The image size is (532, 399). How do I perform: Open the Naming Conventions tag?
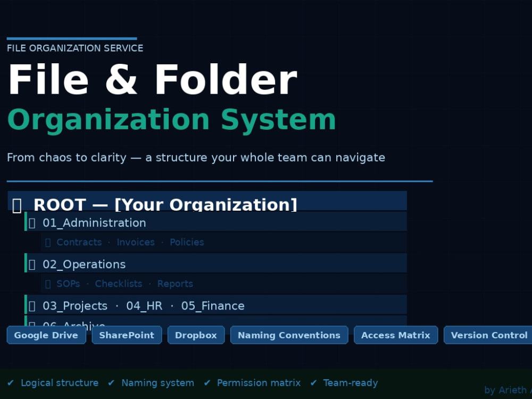pyautogui.click(x=289, y=335)
